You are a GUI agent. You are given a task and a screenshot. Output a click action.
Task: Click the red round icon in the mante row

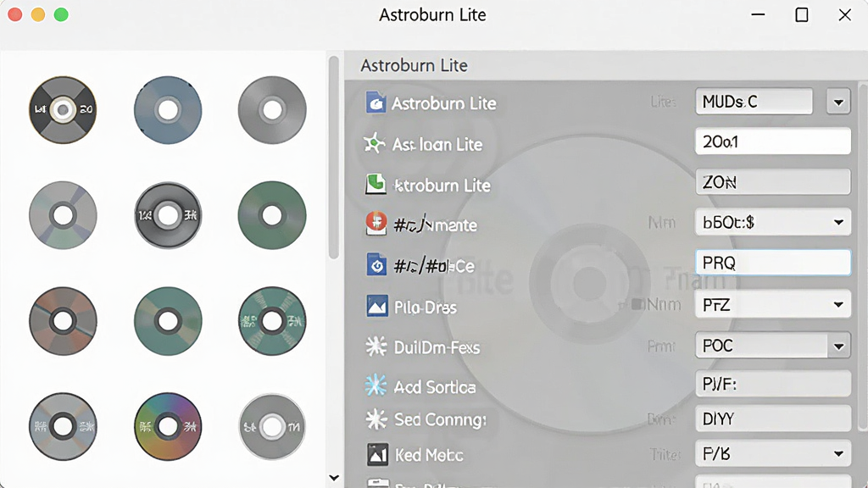[376, 224]
